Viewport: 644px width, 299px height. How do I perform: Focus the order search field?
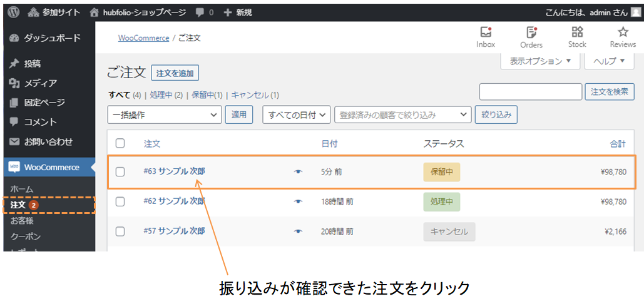(x=531, y=91)
